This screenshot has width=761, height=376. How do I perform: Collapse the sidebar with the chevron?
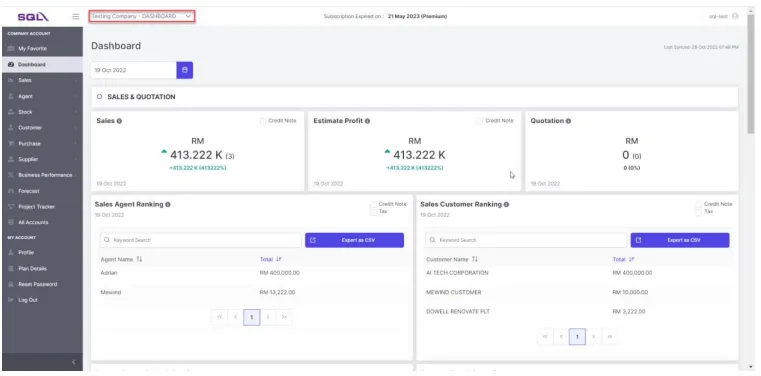74,362
